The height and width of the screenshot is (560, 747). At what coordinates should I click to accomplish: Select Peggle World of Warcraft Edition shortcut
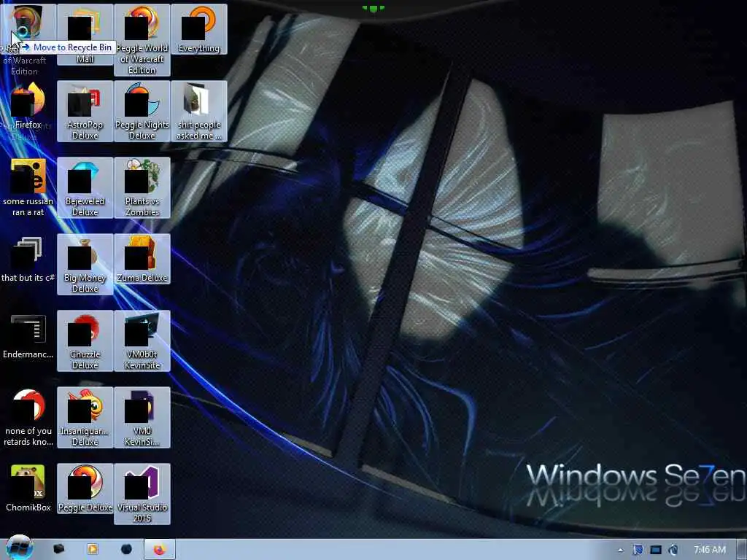[142, 40]
